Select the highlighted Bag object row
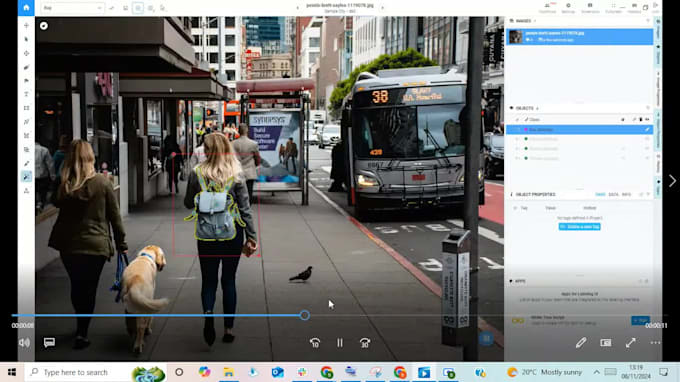 (x=579, y=129)
